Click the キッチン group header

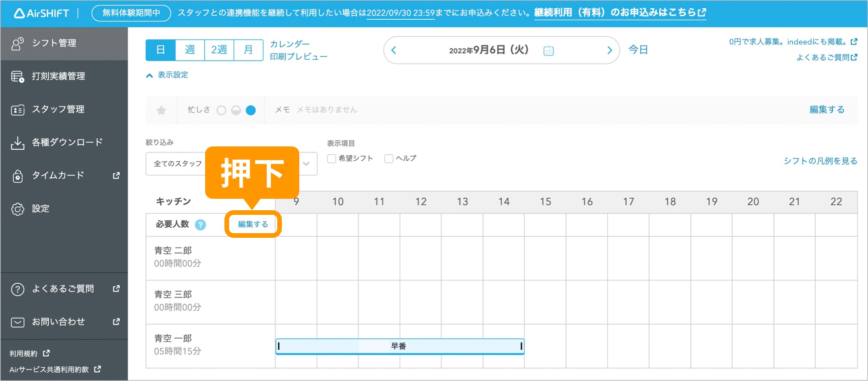click(x=173, y=202)
